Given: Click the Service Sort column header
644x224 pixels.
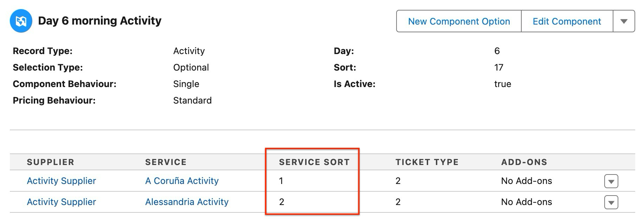Looking at the screenshot, I should [314, 162].
